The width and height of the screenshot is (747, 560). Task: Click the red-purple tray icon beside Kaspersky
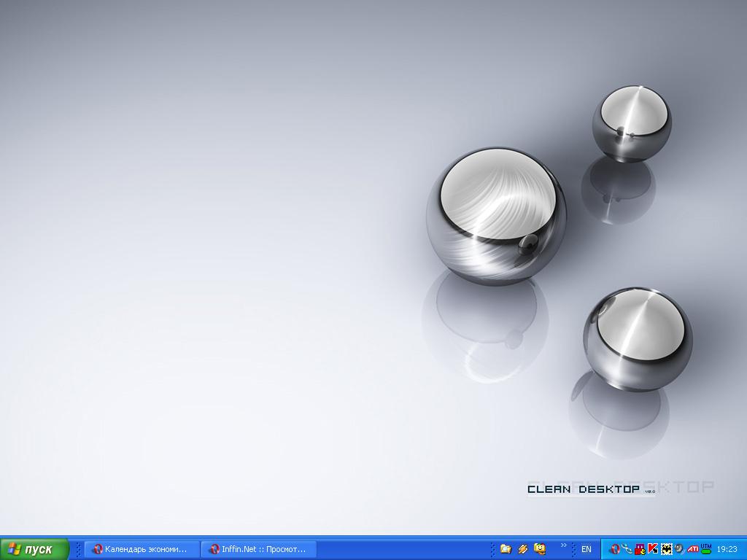point(640,549)
